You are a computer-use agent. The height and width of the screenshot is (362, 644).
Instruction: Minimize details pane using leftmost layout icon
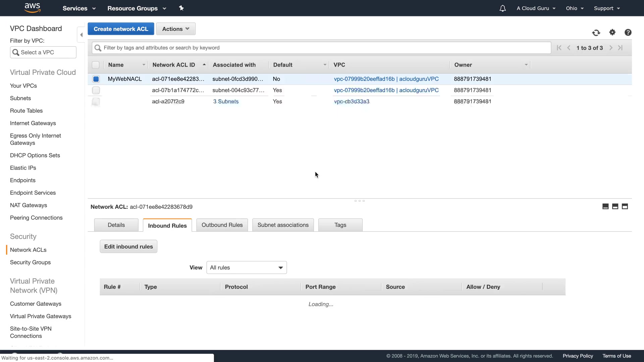[x=605, y=206]
